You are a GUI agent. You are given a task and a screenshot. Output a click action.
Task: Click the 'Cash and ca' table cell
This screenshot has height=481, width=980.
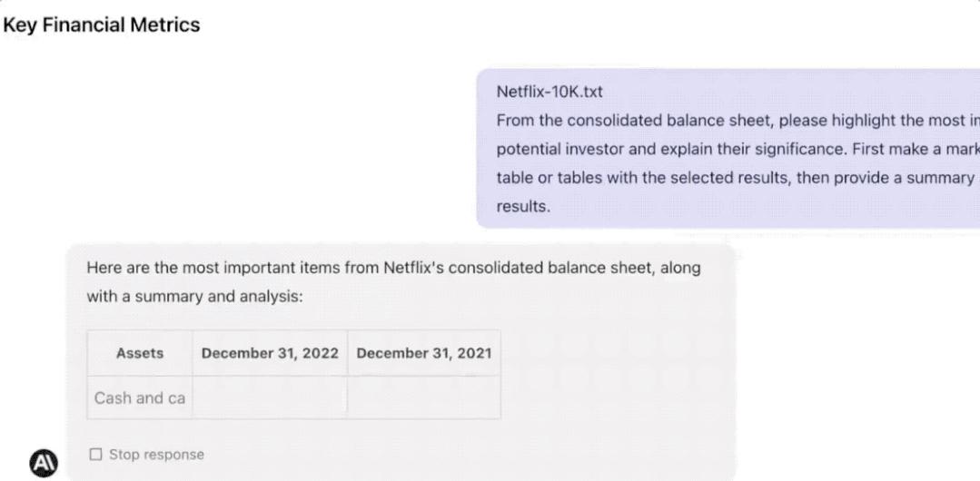140,398
